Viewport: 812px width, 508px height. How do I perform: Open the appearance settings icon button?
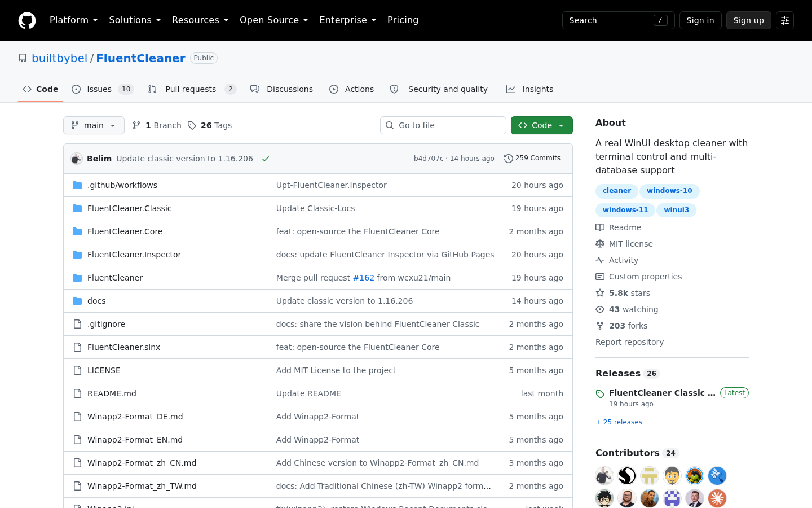[785, 20]
